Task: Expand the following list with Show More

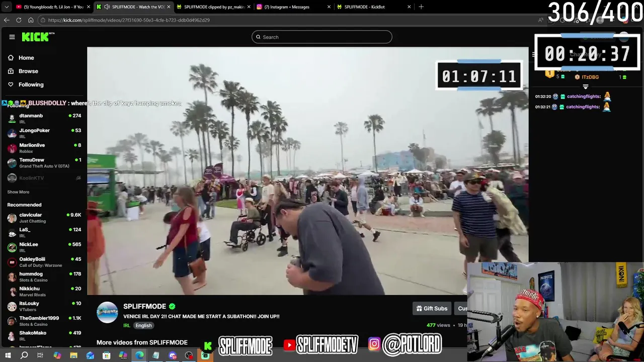Action: tap(18, 192)
